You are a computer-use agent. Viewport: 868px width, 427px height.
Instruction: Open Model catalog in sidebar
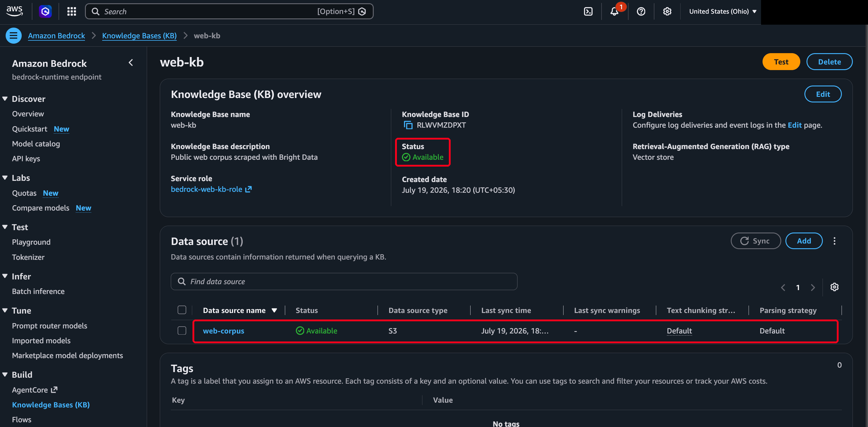[x=36, y=144]
